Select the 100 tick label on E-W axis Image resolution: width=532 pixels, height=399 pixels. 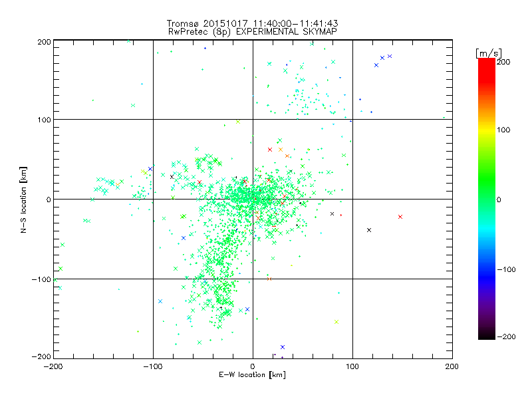click(352, 367)
